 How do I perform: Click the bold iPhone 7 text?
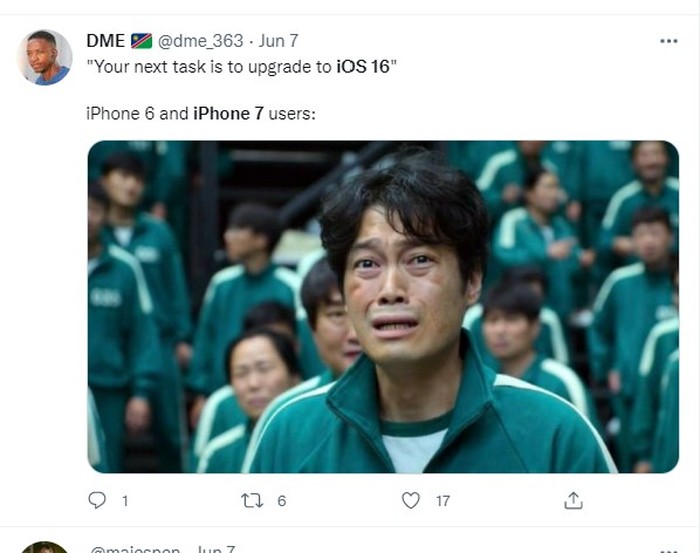(x=228, y=113)
